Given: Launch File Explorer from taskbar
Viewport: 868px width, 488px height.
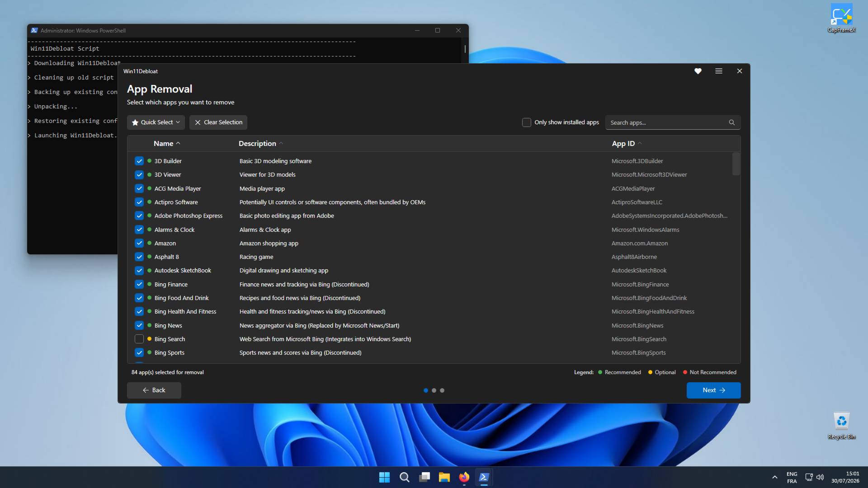Looking at the screenshot, I should [444, 477].
